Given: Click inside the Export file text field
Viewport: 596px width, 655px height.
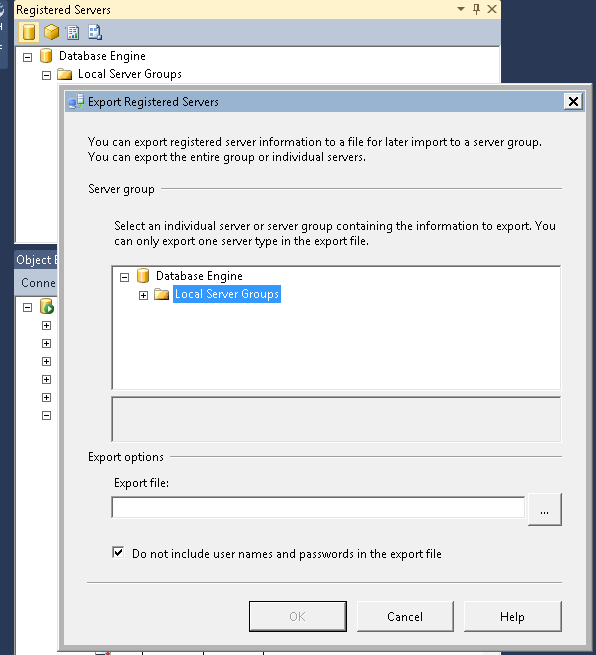Looking at the screenshot, I should click(318, 508).
